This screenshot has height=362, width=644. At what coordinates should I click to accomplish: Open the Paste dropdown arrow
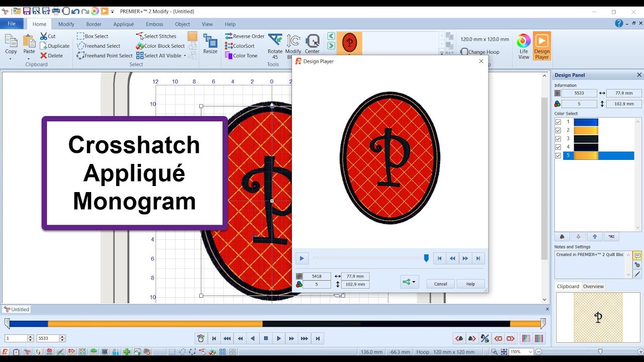pos(29,58)
